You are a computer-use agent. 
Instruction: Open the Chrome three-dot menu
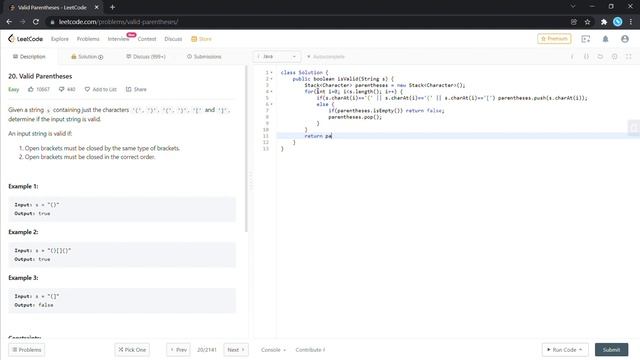(631, 22)
